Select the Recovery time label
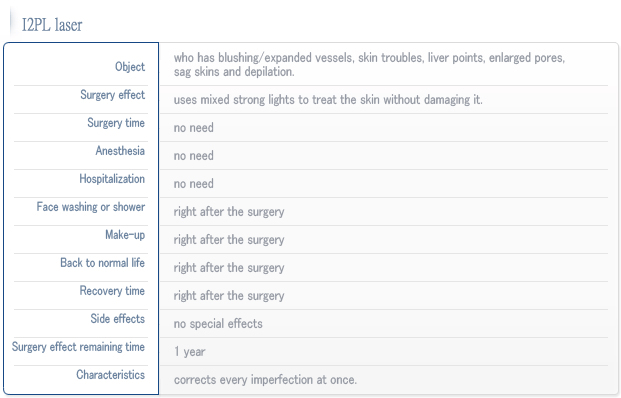This screenshot has width=621, height=398. point(112,291)
